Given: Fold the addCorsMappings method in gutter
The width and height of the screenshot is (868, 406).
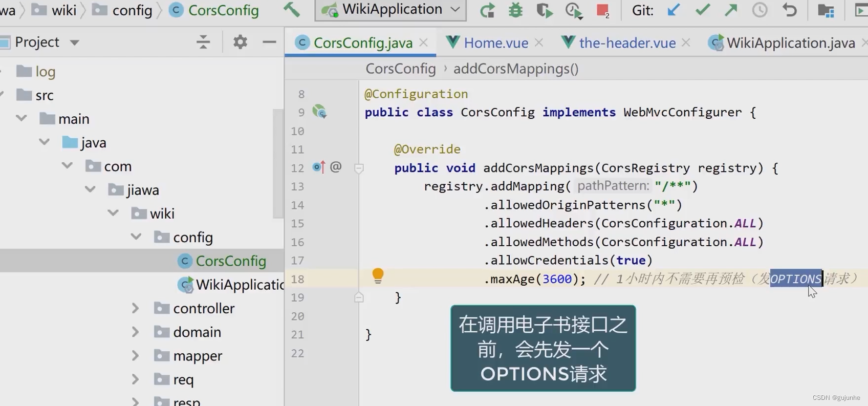Looking at the screenshot, I should 359,168.
